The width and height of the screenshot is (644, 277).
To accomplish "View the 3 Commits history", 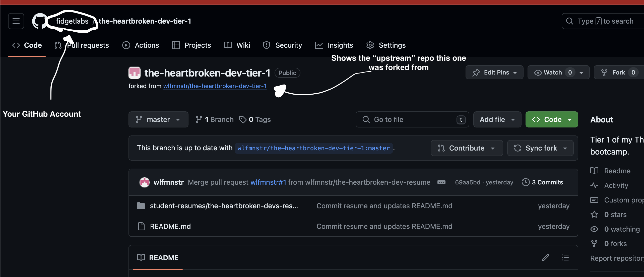I will (542, 182).
